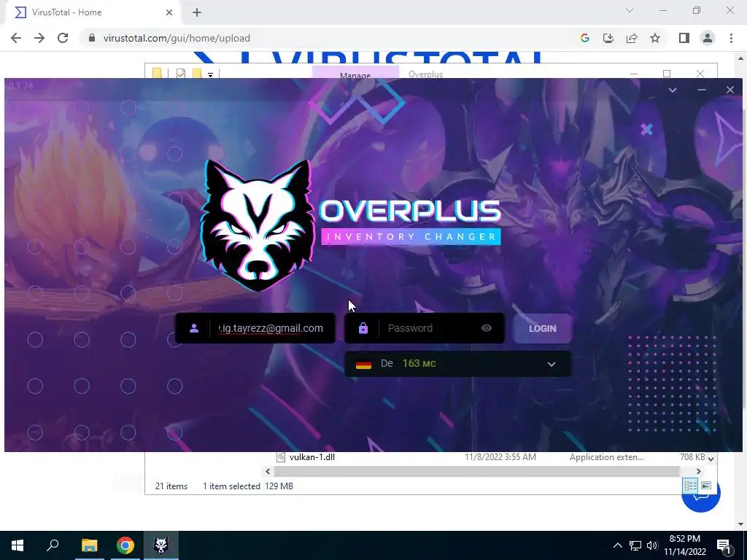Open volume control in system tray
Viewport: 747px width, 560px height.
coord(652,545)
